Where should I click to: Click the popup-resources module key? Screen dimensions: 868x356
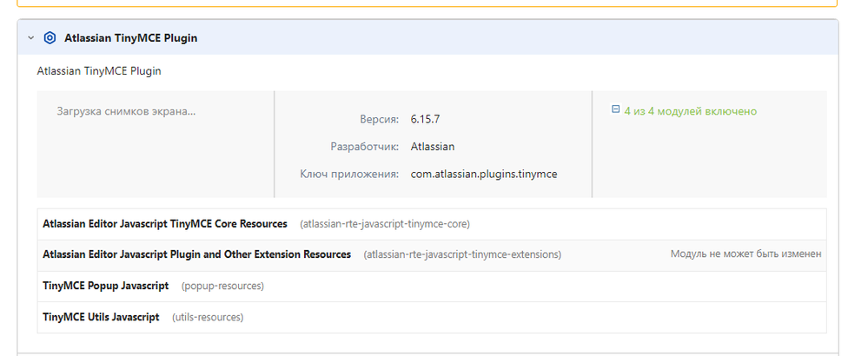(222, 287)
